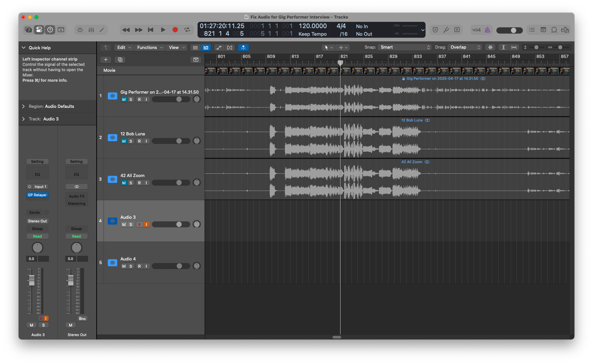Open the Functions menu

(x=150, y=48)
